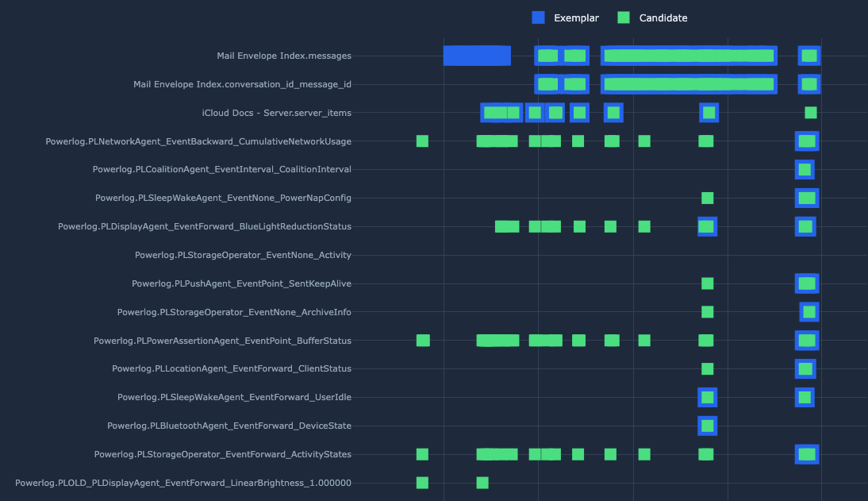868x501 pixels.
Task: Select the unoutlined green marker in iCloud Docs row
Action: (811, 113)
